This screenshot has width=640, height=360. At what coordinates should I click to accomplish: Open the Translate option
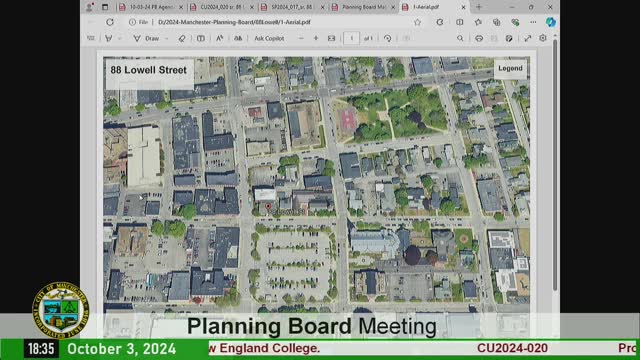238,38
